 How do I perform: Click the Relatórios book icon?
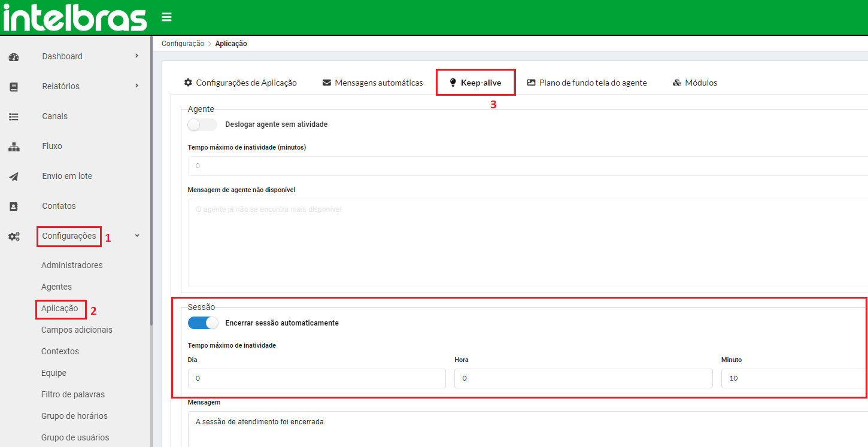click(14, 87)
